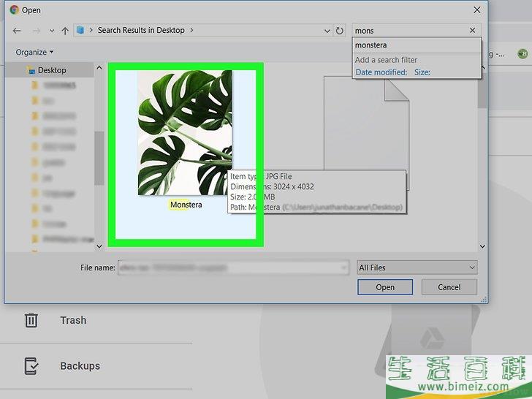
Task: Click the blue location icon in address bar
Action: point(80,30)
